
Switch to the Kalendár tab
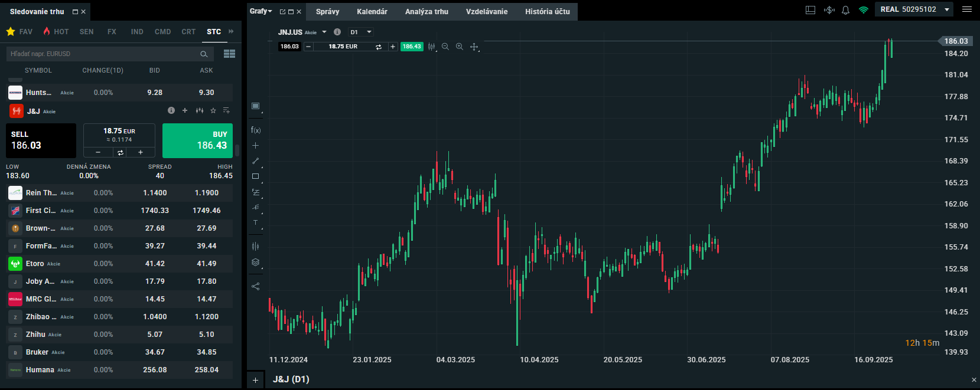point(372,12)
